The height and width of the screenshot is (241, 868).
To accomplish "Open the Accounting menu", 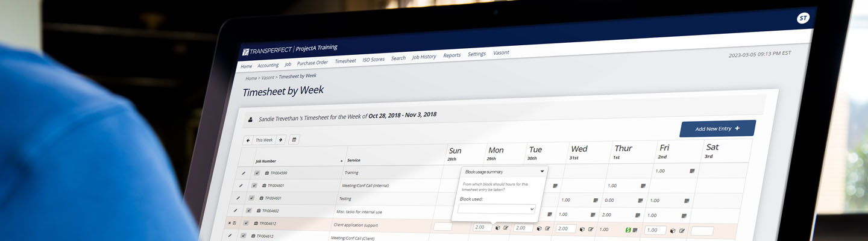I will 268,65.
